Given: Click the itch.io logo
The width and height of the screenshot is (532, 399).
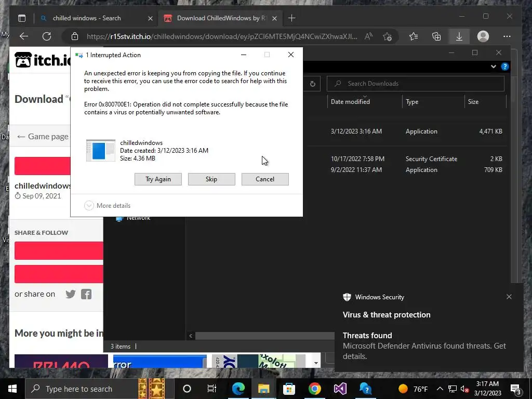Looking at the screenshot, I should click(43, 60).
